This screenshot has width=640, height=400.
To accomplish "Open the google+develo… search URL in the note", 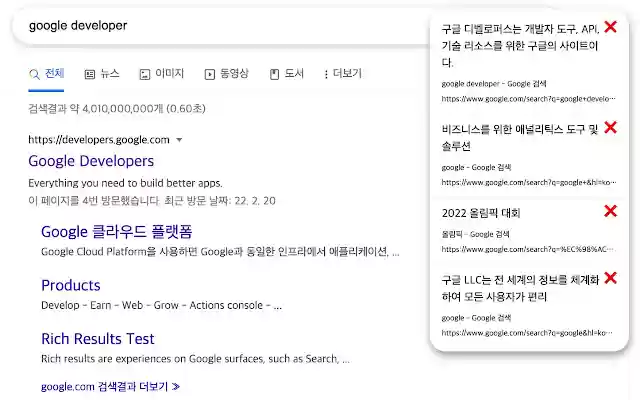I will point(528,98).
